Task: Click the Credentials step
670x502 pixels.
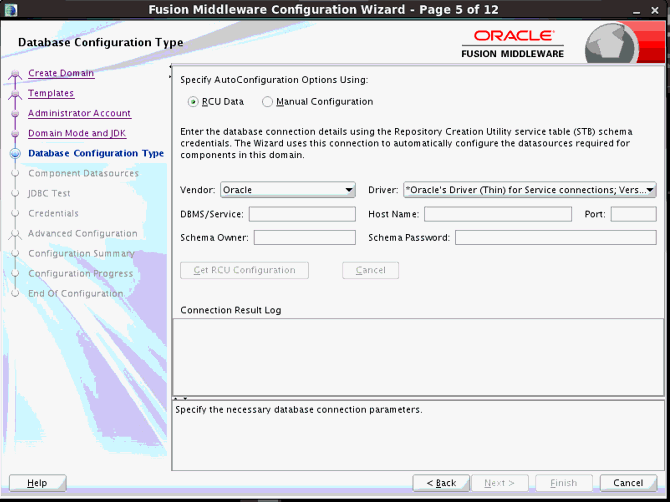Action: pos(53,214)
